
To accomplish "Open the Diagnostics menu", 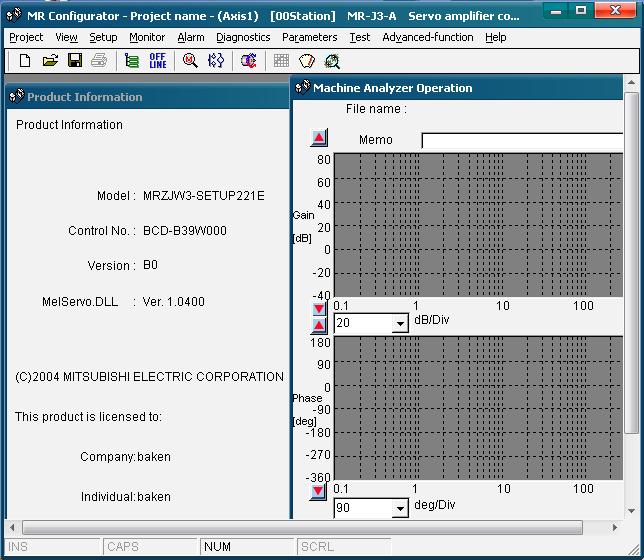I will coord(243,37).
